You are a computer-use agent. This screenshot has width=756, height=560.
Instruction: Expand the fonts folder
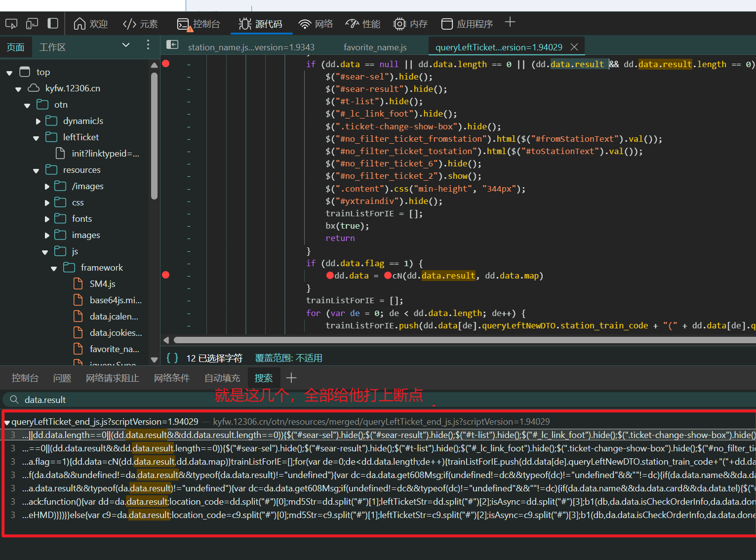pos(47,219)
